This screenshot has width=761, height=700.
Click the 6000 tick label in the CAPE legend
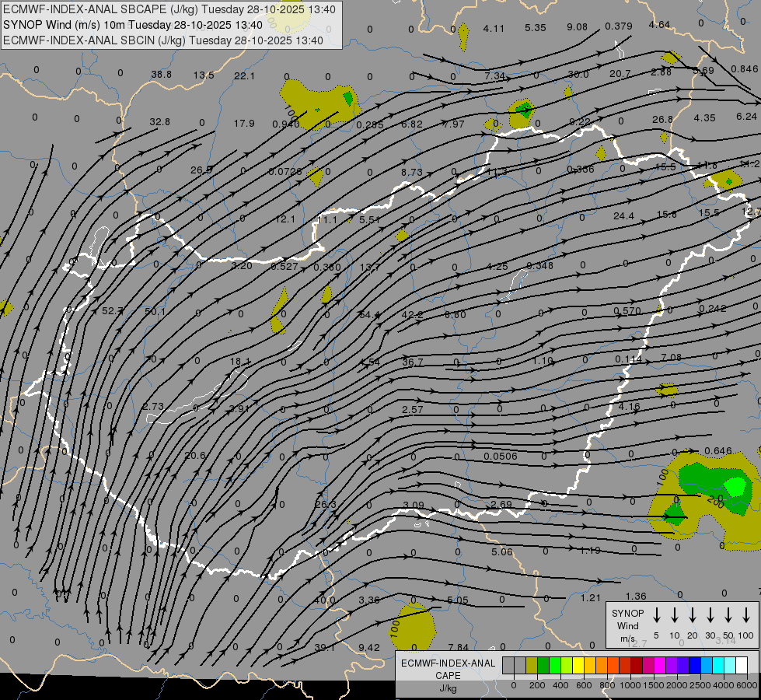pos(748,685)
